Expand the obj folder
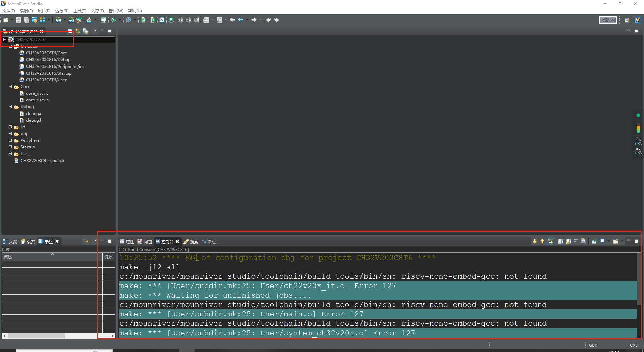 [10, 133]
